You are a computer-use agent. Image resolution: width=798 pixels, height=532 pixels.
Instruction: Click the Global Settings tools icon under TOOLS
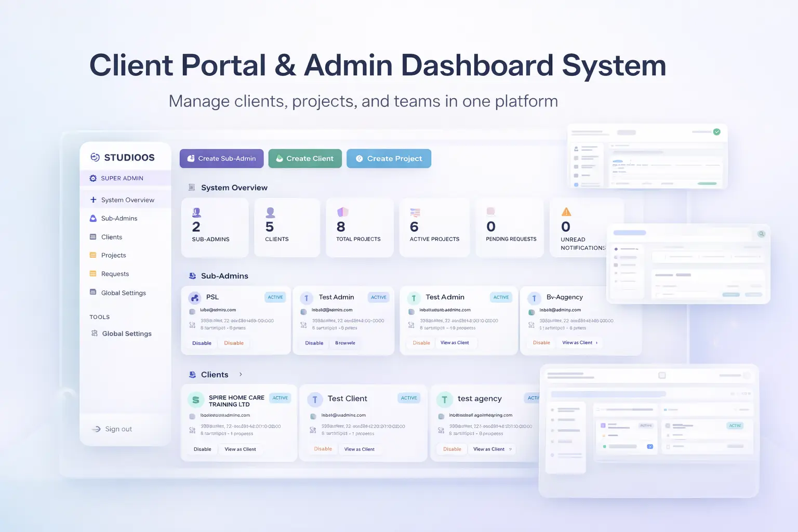pyautogui.click(x=94, y=333)
